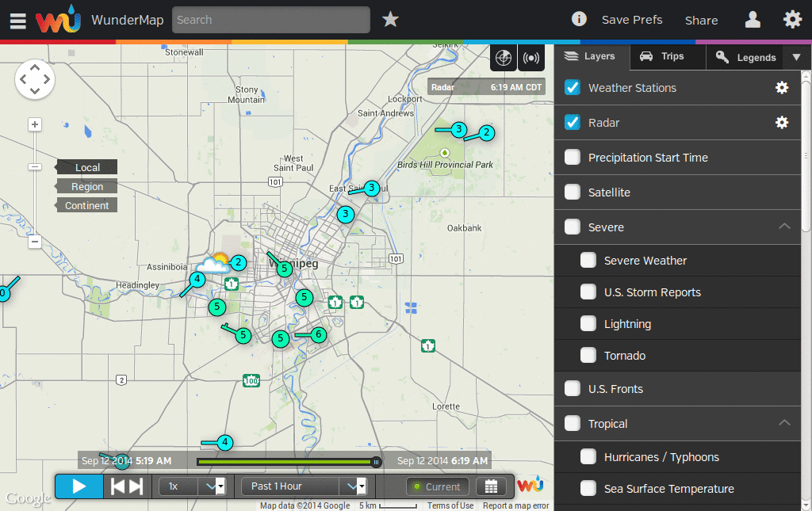Screen dimensions: 812x511
Task: Click station 4 marker near Headingley
Action: 197,280
